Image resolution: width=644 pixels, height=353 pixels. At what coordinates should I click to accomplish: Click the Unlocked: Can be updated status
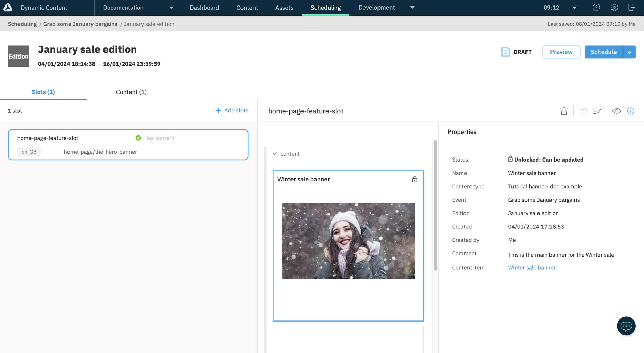[x=549, y=160]
